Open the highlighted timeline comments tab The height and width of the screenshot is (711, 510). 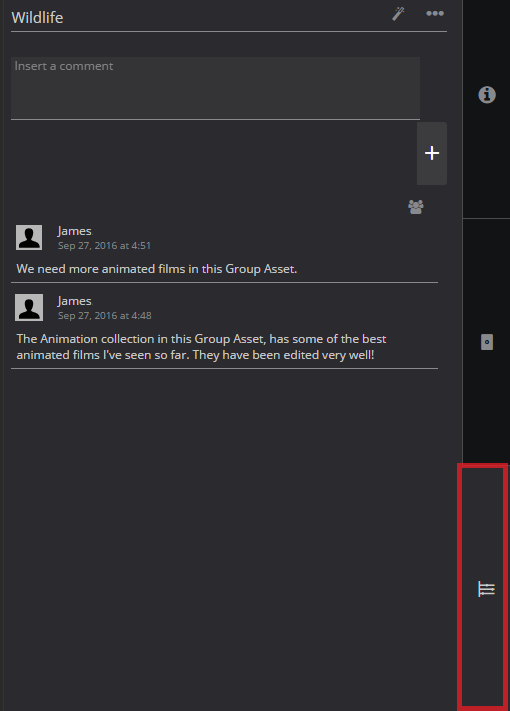pyautogui.click(x=483, y=587)
